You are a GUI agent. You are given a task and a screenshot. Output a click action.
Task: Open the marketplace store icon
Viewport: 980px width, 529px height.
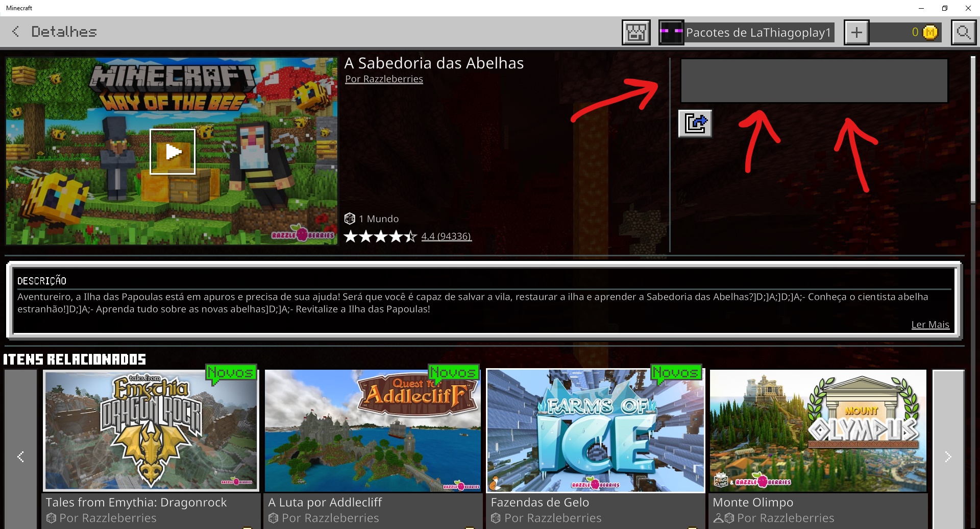pyautogui.click(x=636, y=33)
